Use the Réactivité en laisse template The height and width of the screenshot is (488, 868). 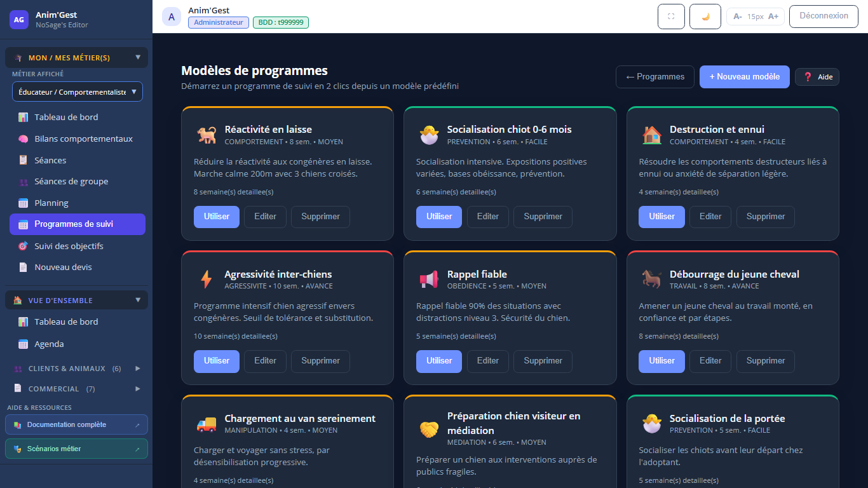217,217
